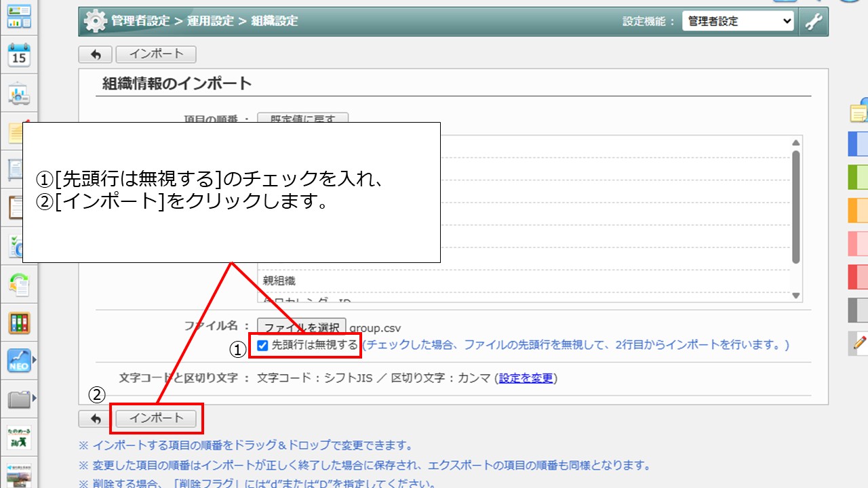Expand the arrow beside the NEO icon
Image resolution: width=868 pixels, height=488 pixels.
click(x=35, y=361)
